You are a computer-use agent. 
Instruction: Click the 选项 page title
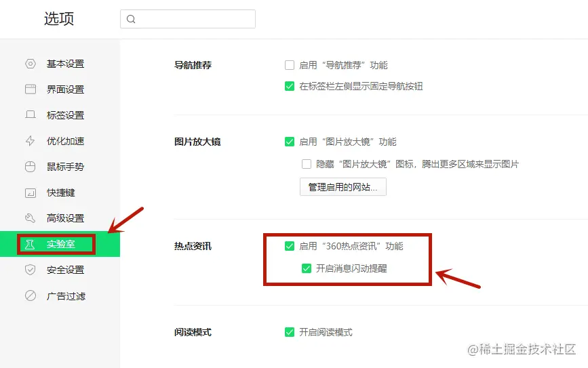point(59,18)
